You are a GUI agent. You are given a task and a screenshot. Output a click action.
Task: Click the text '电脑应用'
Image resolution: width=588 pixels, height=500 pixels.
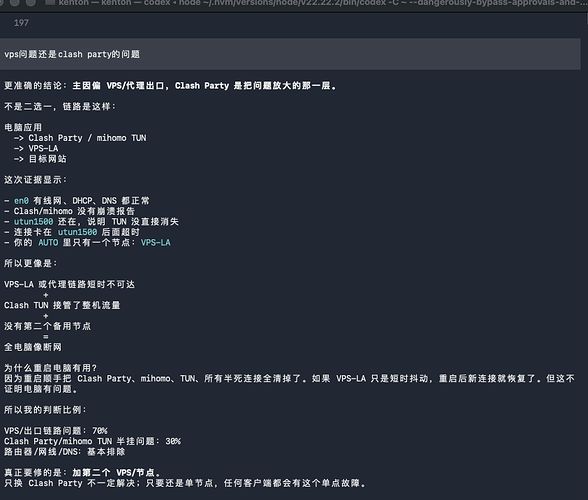pos(23,128)
